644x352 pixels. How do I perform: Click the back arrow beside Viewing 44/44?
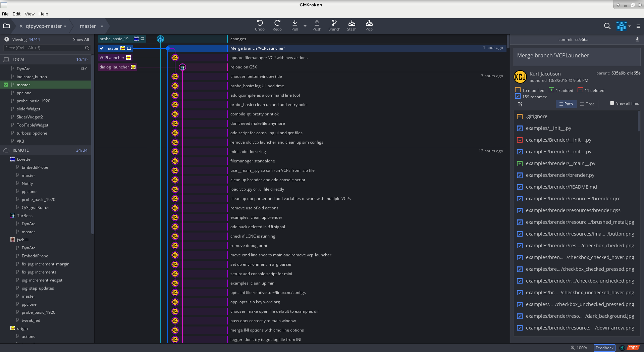point(7,39)
